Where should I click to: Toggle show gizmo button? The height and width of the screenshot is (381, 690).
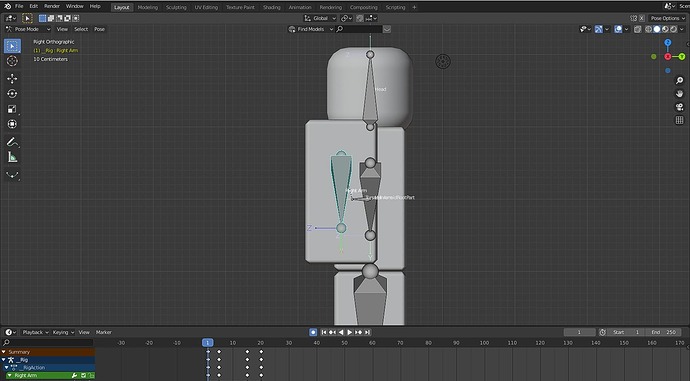click(x=598, y=29)
